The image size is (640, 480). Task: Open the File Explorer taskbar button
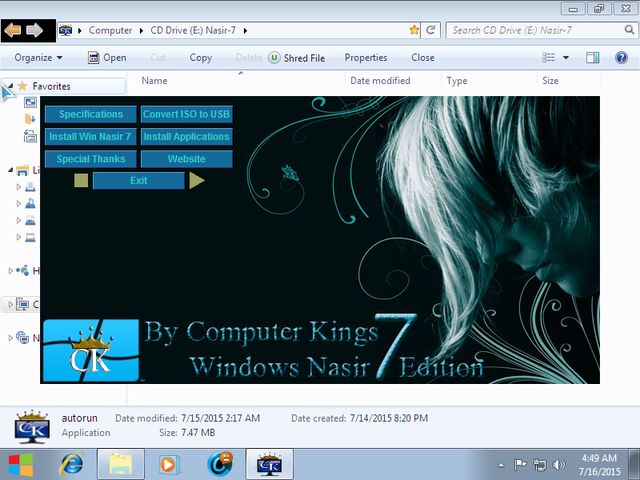120,464
